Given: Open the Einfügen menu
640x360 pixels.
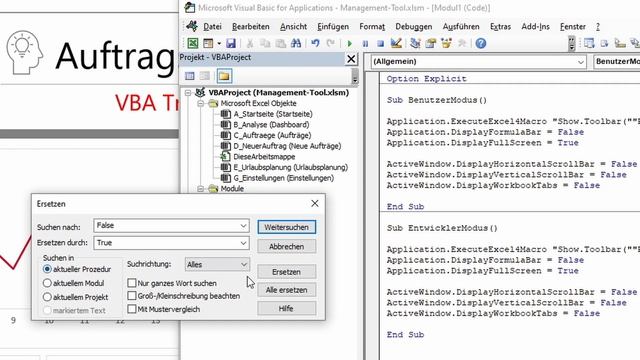Looking at the screenshot, I should (x=333, y=27).
